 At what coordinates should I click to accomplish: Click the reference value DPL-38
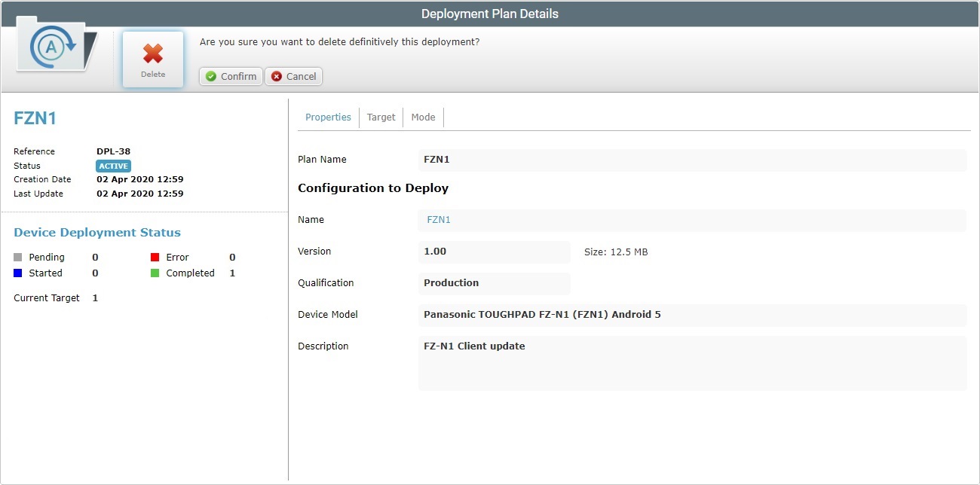click(x=114, y=151)
